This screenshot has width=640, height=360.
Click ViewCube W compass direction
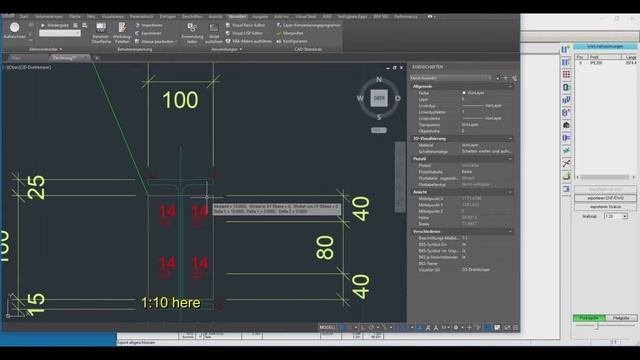click(360, 98)
